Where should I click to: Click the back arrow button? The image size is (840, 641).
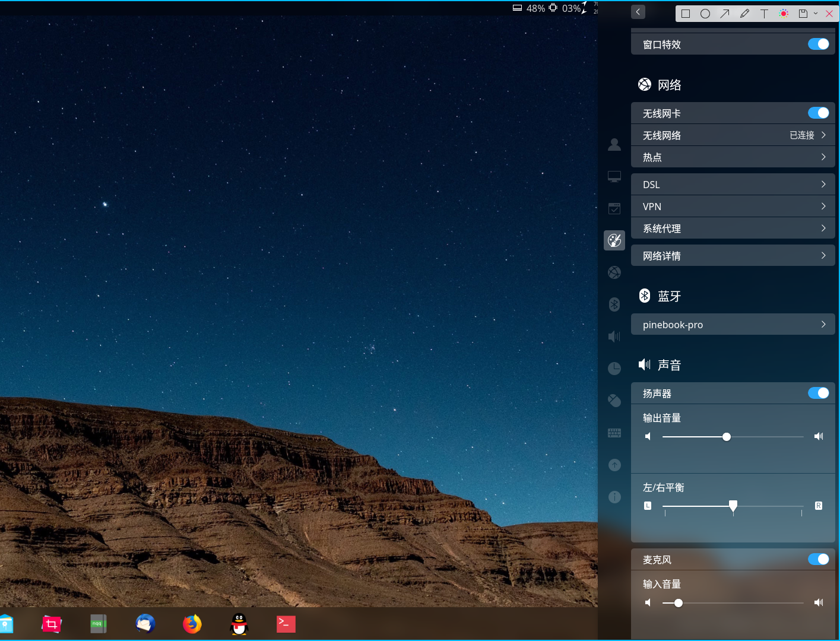tap(638, 12)
